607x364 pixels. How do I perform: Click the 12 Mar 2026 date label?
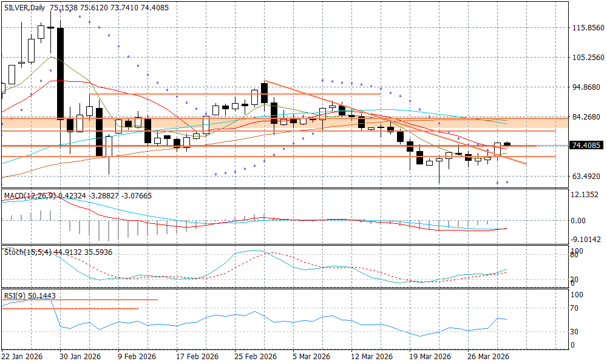[371, 356]
